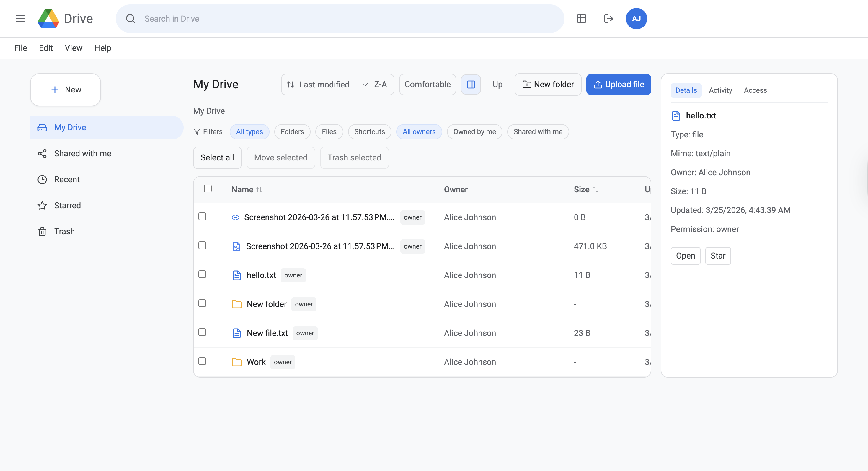Image resolution: width=868 pixels, height=471 pixels.
Task: Click the Work folder icon
Action: pyautogui.click(x=236, y=362)
